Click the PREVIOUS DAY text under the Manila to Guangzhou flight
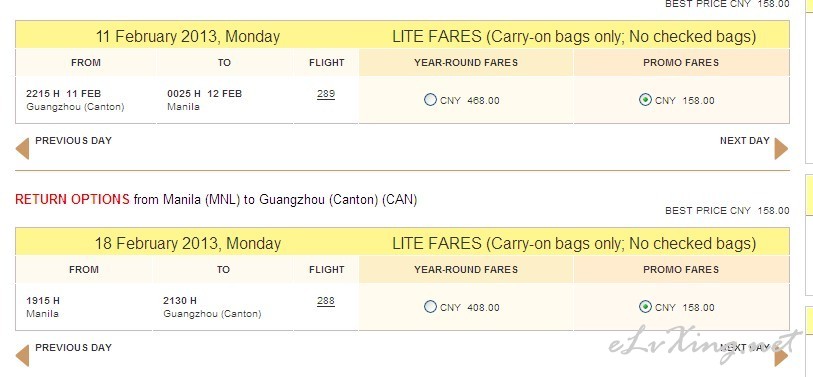Screen dimensions: 813x377 point(74,347)
